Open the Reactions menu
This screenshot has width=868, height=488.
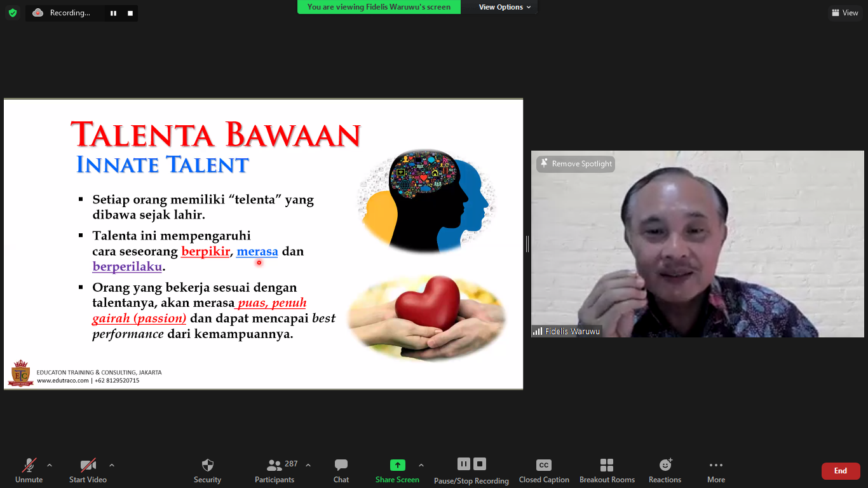pos(665,465)
